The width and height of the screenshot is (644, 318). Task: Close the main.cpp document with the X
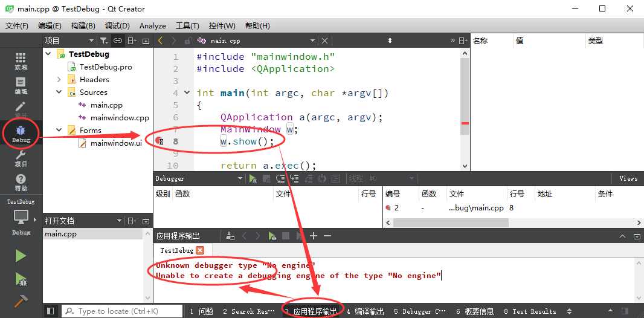click(324, 41)
